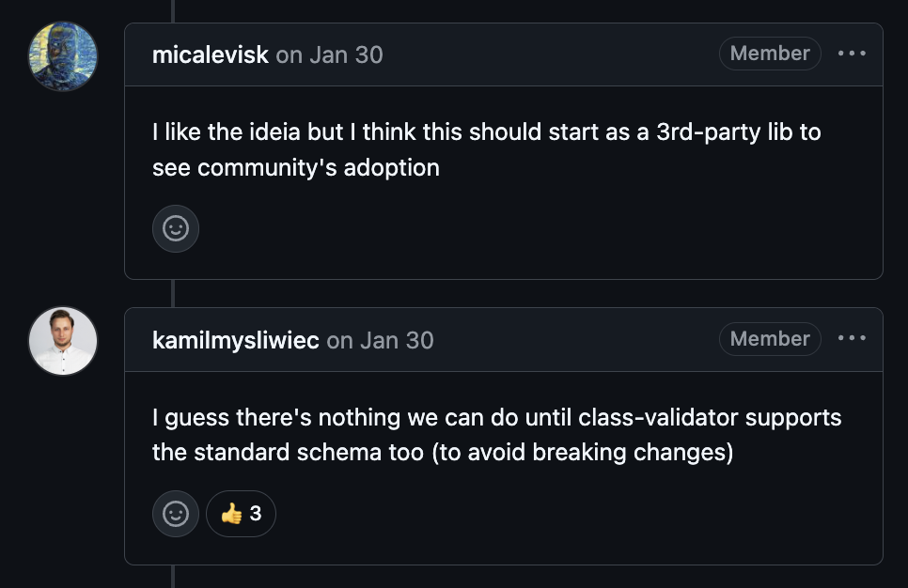Image resolution: width=908 pixels, height=588 pixels.
Task: Click the 'on Jan 30' timestamp beside kamilmysliwiec
Action: (380, 340)
